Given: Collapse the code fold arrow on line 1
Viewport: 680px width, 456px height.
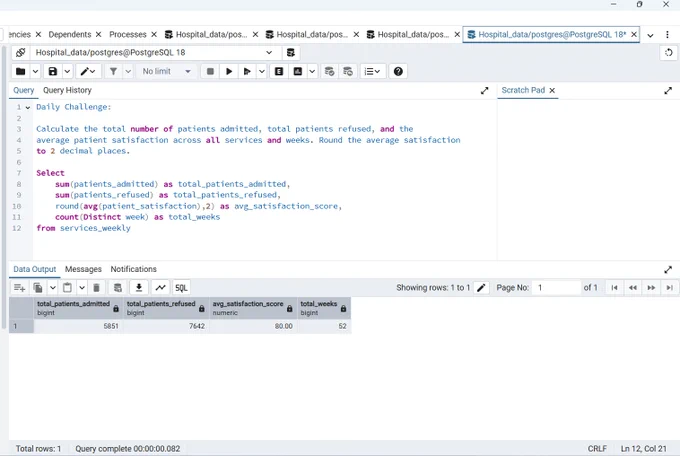Looking at the screenshot, I should coord(28,107).
